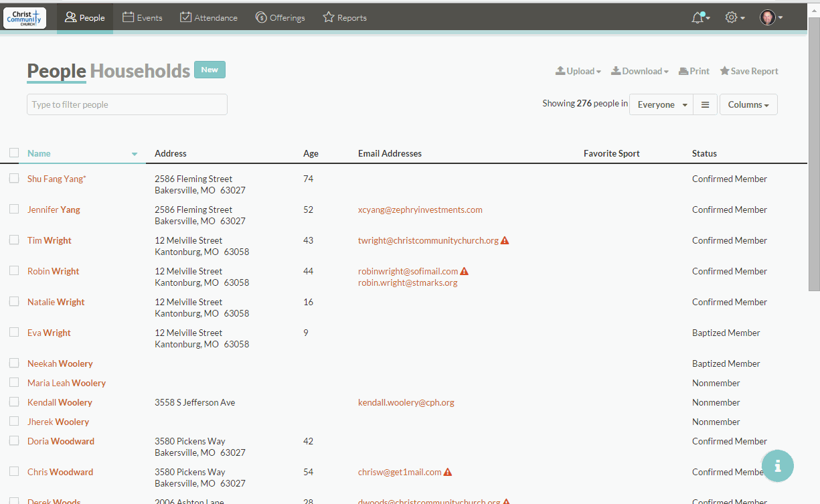Viewport: 820px width, 504px height.
Task: Switch to the Events tab
Action: pyautogui.click(x=143, y=17)
